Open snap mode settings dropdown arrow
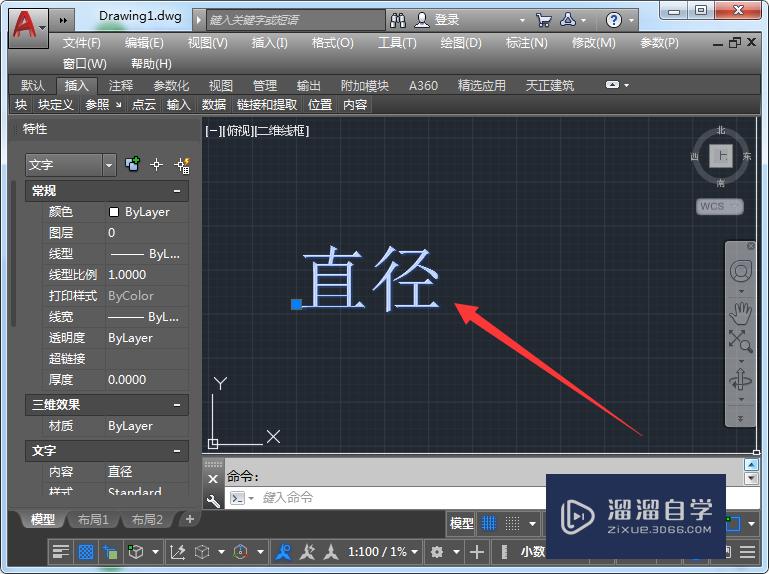 532,524
